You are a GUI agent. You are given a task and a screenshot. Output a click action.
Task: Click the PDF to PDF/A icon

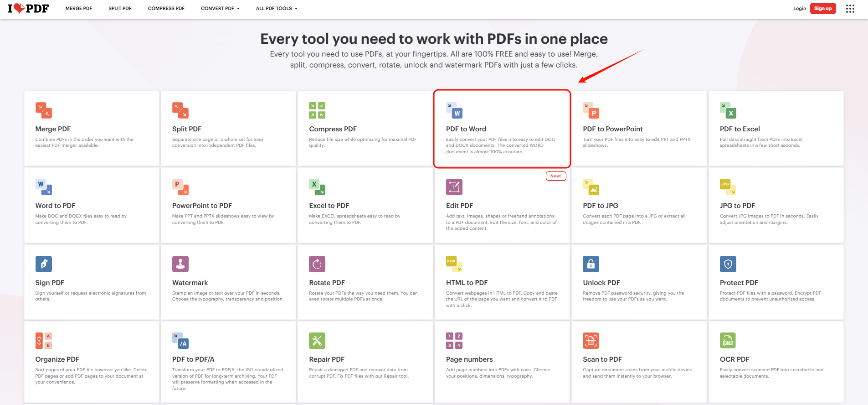click(180, 341)
